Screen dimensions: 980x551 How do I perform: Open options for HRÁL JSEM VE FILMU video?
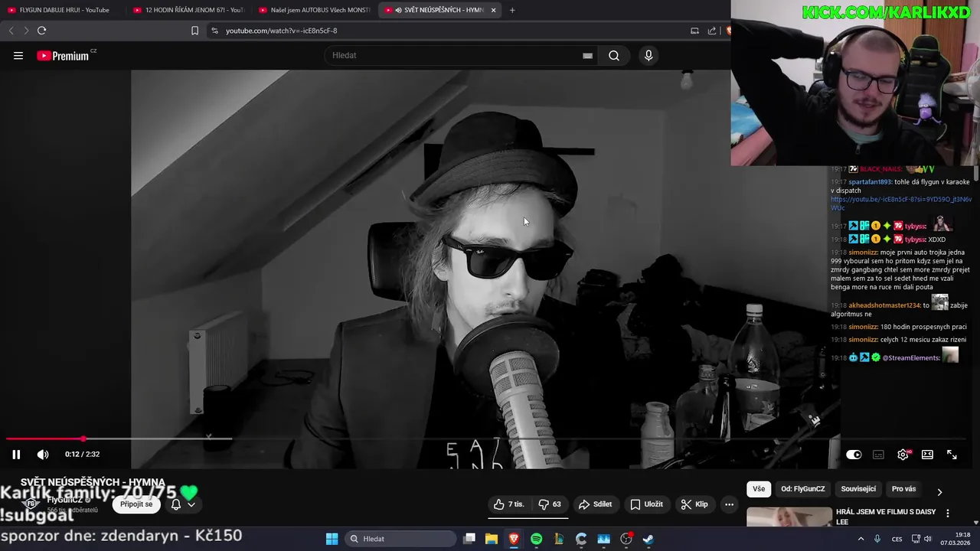[948, 514]
